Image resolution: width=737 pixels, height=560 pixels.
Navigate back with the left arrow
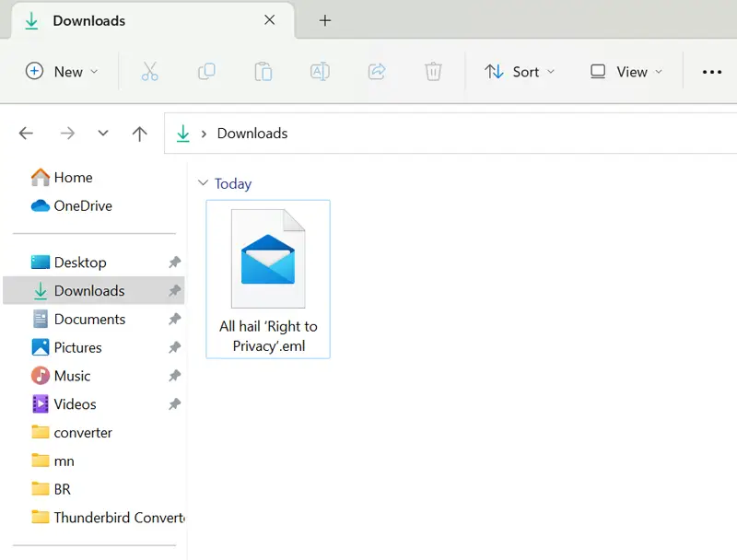(x=26, y=134)
